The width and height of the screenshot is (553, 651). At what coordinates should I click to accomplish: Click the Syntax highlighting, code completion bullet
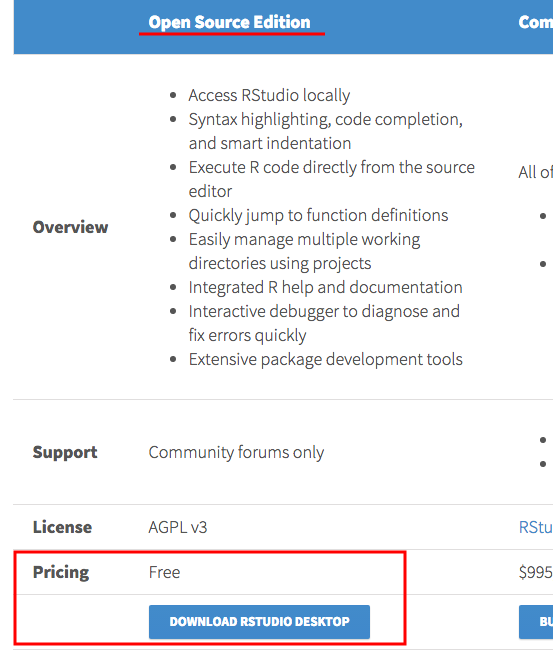tap(325, 131)
